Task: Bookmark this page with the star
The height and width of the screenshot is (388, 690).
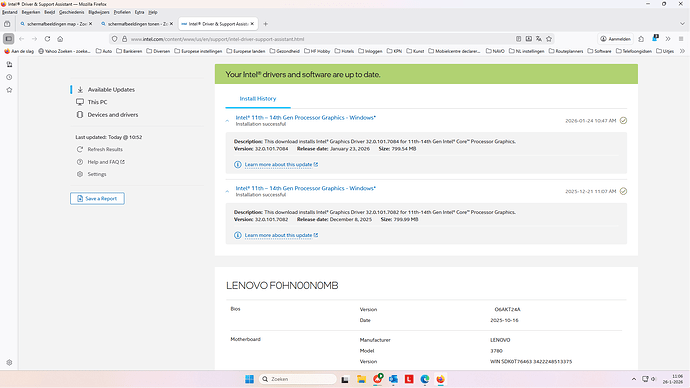Action: pyautogui.click(x=549, y=39)
